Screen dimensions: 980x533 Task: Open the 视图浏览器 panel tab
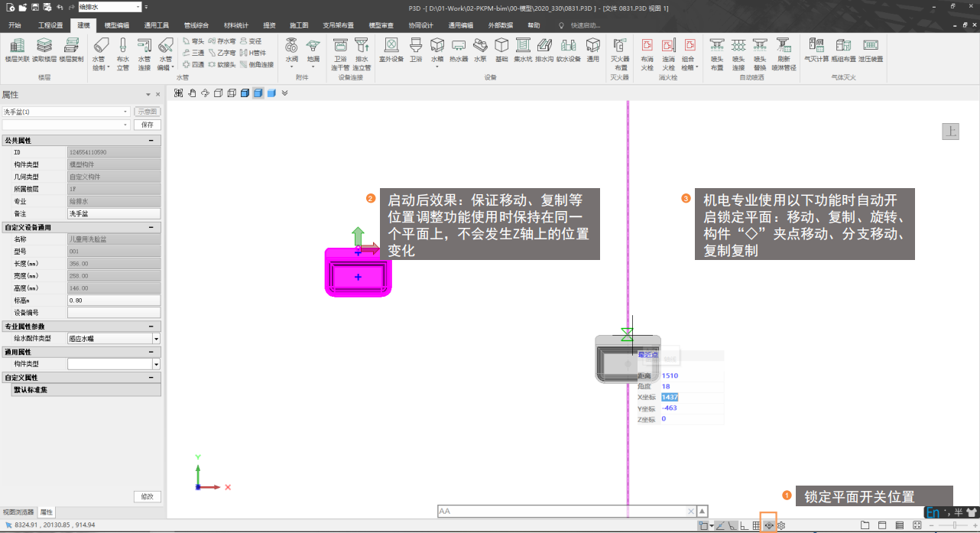pyautogui.click(x=18, y=512)
